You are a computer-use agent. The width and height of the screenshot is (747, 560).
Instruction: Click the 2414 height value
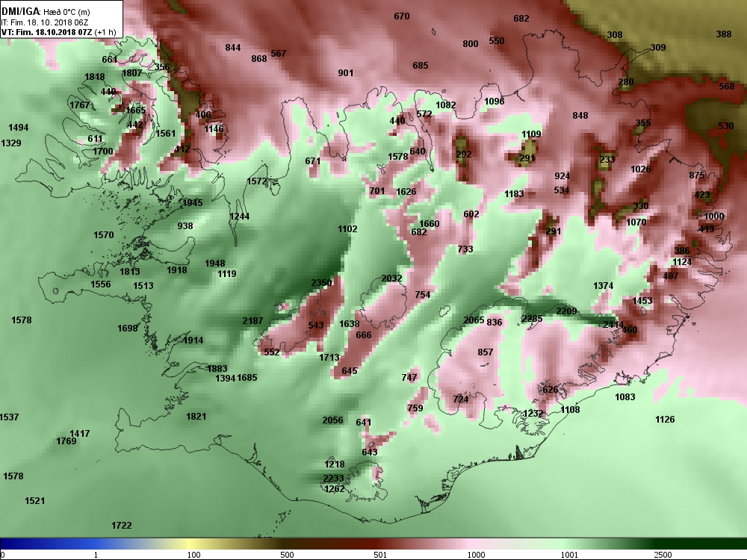point(613,325)
